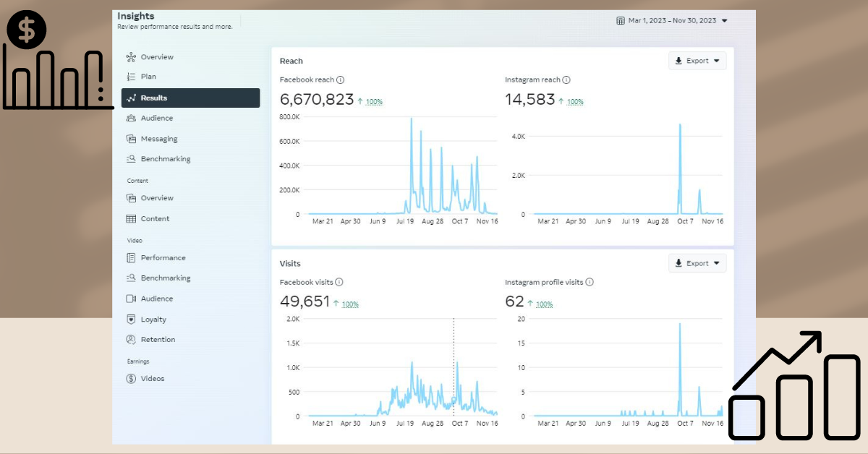The height and width of the screenshot is (454, 868).
Task: Click the Mar 1, 2023 – Nov 30, 2023 range
Action: pyautogui.click(x=672, y=21)
